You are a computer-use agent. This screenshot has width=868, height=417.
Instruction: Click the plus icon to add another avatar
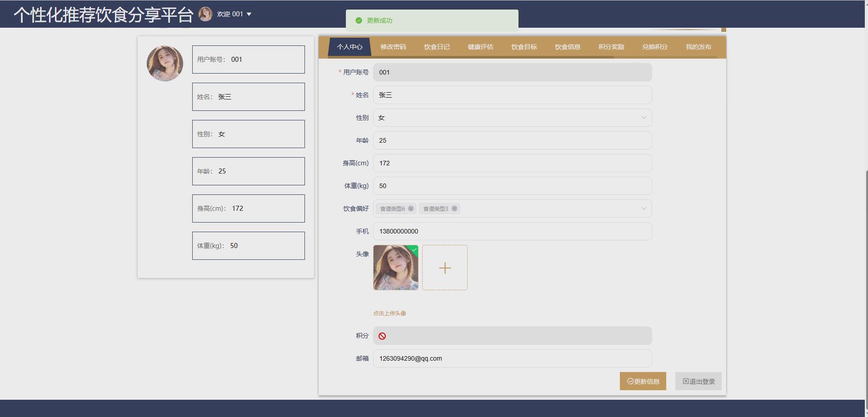point(444,268)
